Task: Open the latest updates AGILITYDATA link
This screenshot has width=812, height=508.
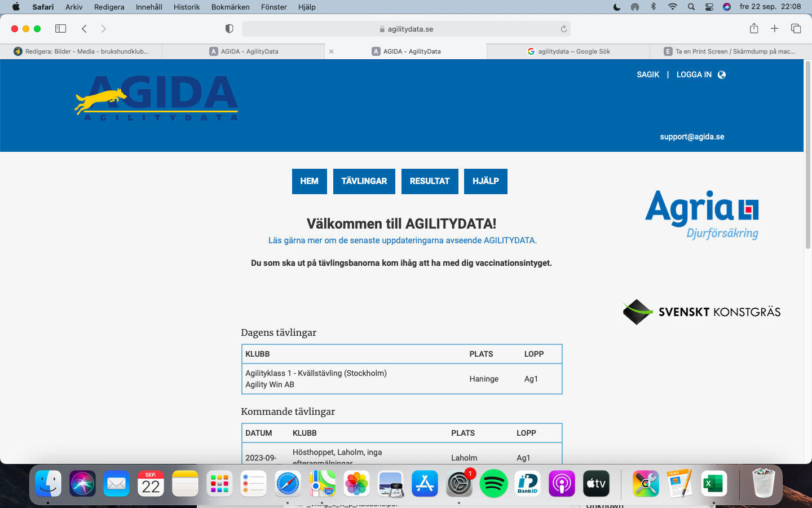Action: (x=402, y=240)
